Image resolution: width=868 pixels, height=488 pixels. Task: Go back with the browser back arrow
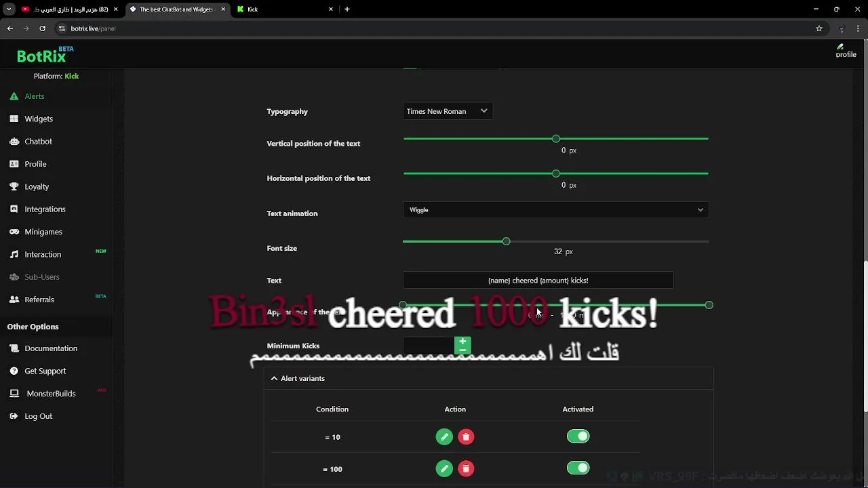click(10, 28)
